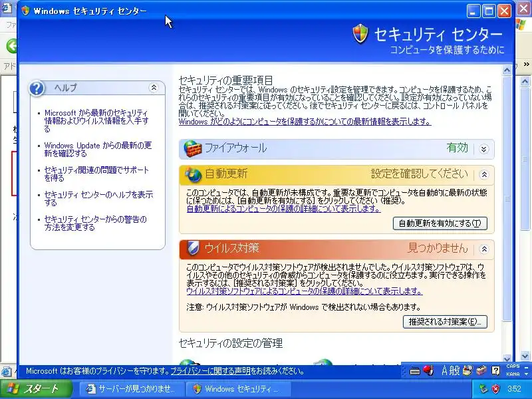The image size is (532, 399).
Task: Open 'セキュリティ関連の問題でサポートを得る' link
Action: coord(96,174)
